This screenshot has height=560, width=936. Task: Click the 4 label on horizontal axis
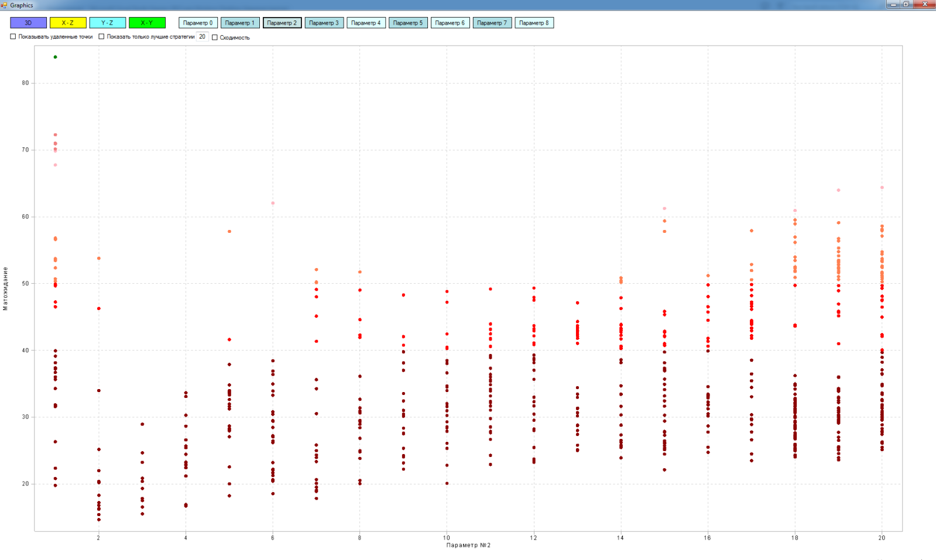coord(186,538)
